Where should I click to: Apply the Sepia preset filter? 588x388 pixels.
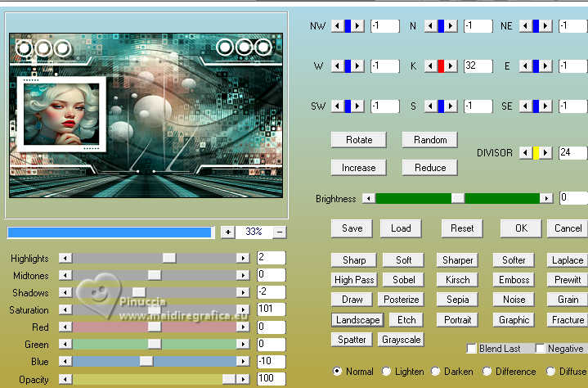pos(457,300)
